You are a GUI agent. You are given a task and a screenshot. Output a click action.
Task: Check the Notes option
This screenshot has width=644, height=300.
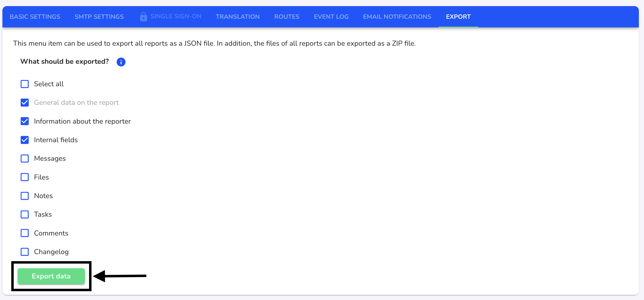24,196
